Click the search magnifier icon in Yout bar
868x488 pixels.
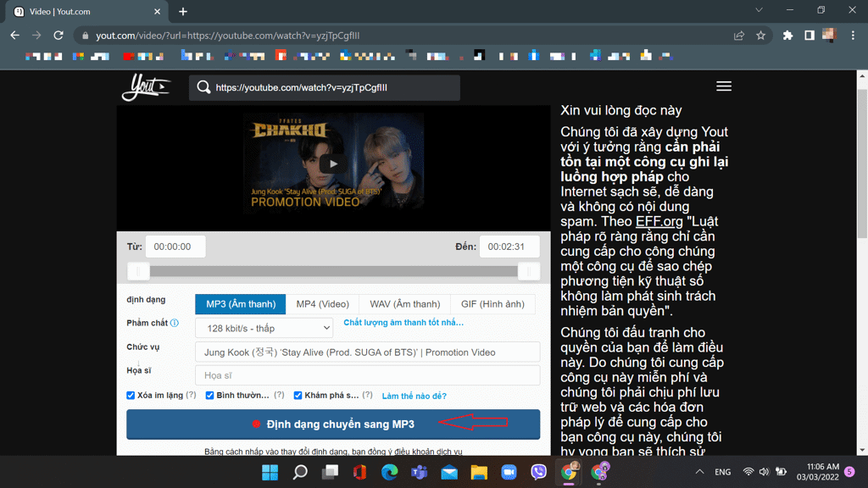(203, 87)
